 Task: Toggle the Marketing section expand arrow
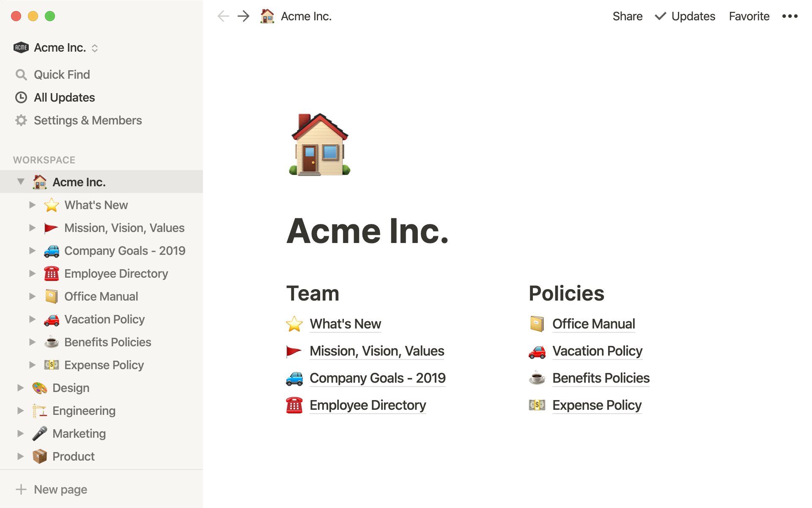(x=20, y=433)
